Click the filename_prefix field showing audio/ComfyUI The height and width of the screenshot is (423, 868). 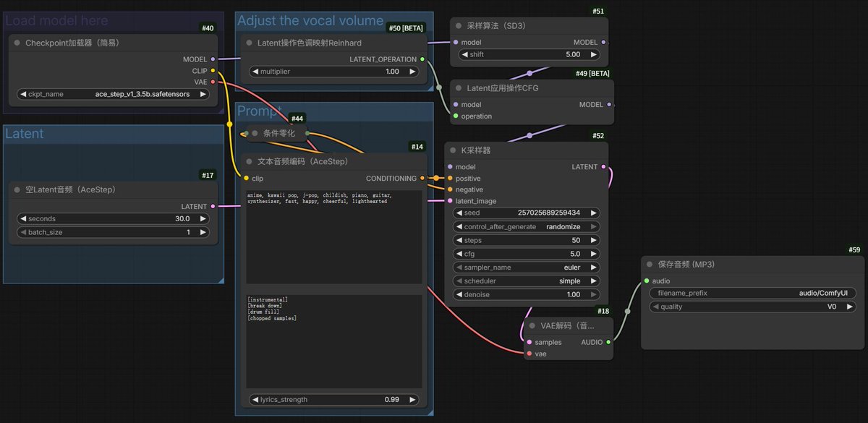[x=752, y=293]
